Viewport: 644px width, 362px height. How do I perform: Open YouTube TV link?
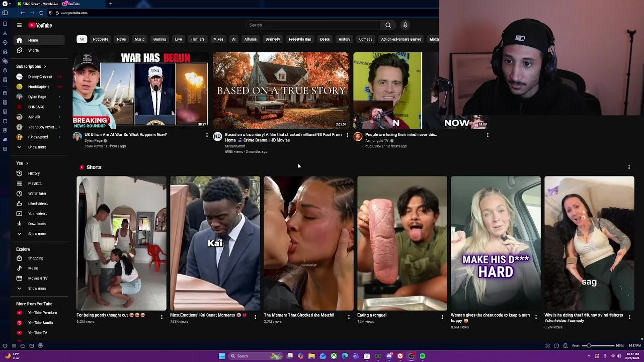(40, 333)
